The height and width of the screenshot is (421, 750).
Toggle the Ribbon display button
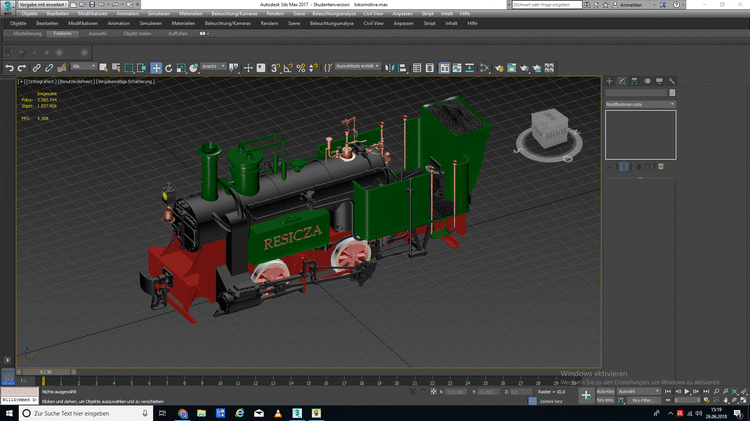pyautogui.click(x=444, y=68)
